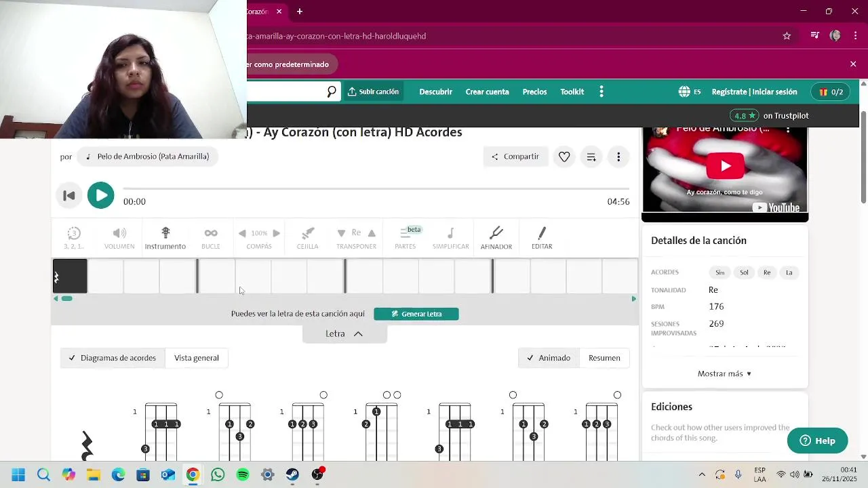Select the Sim chord chip
This screenshot has height=488, width=868.
pos(720,272)
